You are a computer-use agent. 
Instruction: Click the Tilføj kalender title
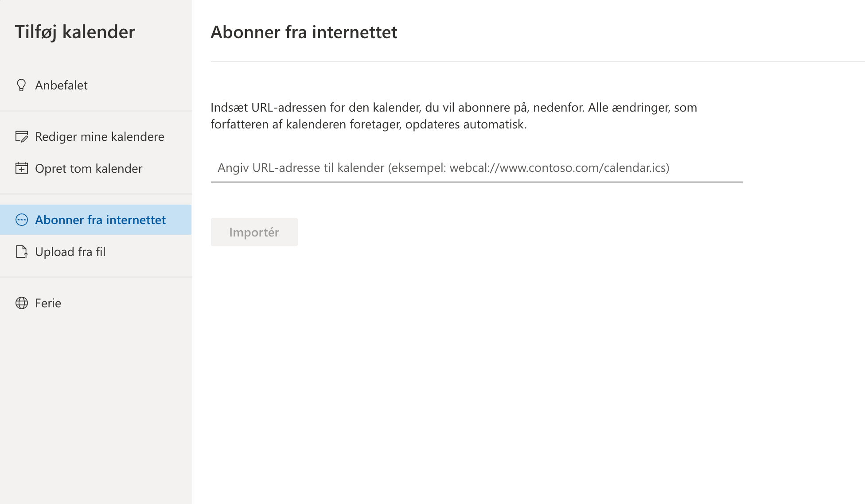point(74,31)
